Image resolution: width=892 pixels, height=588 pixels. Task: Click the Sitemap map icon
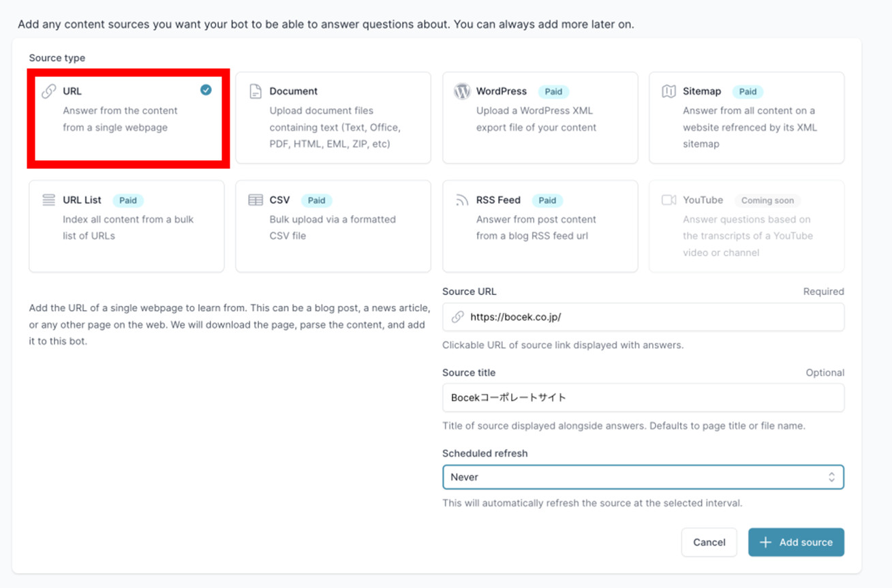[668, 91]
